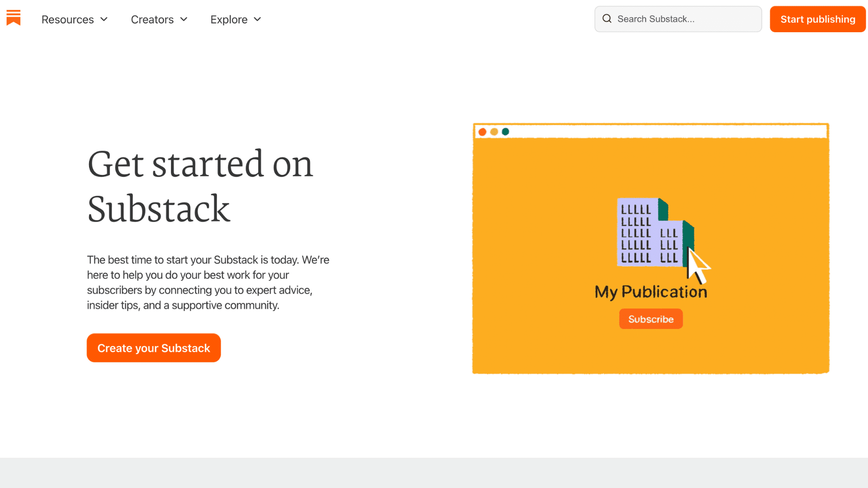Click the Get started on Substack heading
The width and height of the screenshot is (868, 488).
(x=200, y=186)
